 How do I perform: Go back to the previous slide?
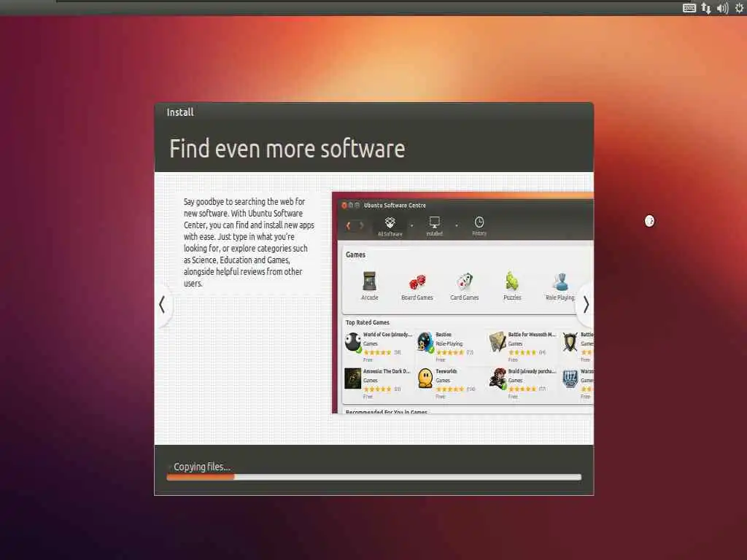163,305
